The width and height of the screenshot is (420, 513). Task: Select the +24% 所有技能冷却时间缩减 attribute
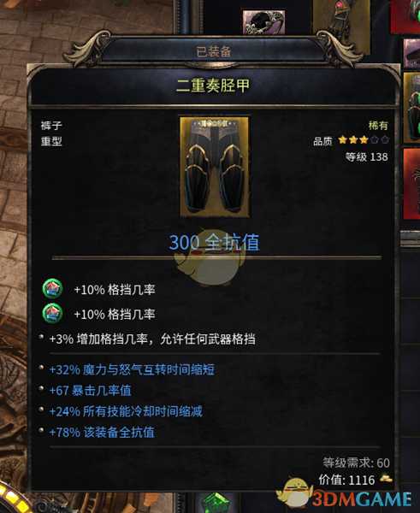[x=126, y=411]
